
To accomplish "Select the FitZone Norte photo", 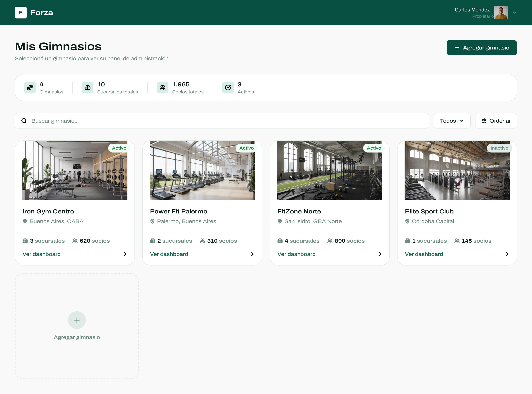I will tap(330, 170).
